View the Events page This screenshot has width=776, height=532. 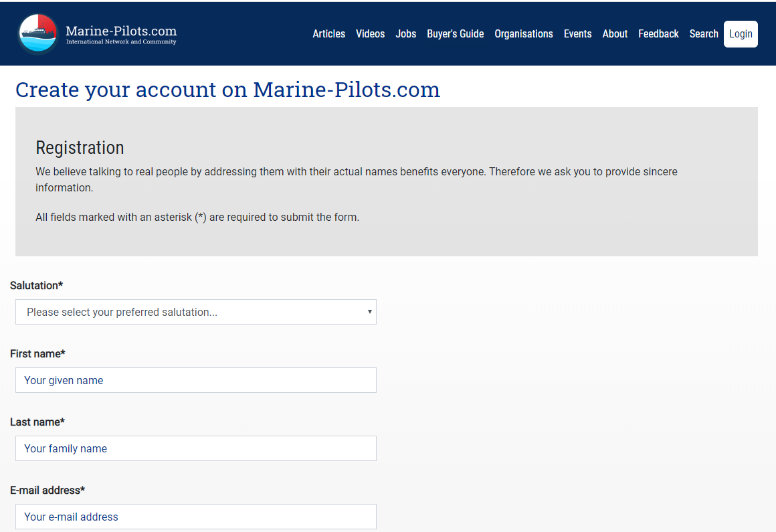tap(577, 34)
